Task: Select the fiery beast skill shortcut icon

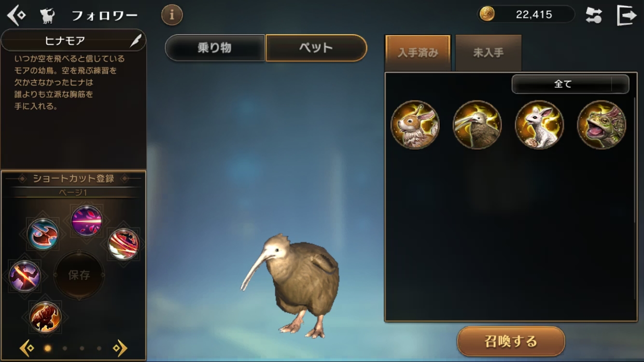Action: coord(45,317)
